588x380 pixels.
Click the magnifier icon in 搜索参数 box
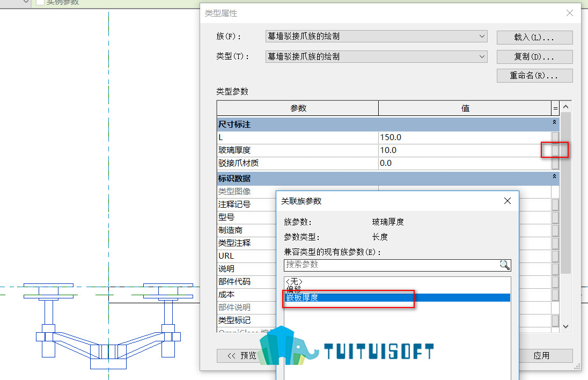(504, 265)
